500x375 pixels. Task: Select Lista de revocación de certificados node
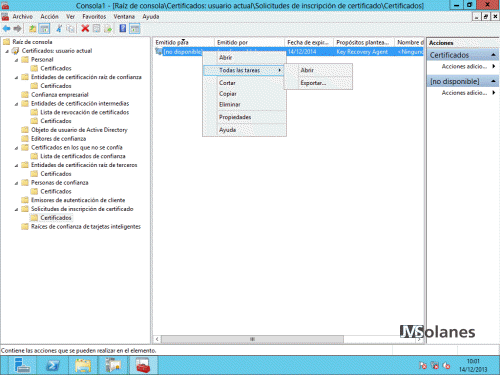pyautogui.click(x=85, y=113)
